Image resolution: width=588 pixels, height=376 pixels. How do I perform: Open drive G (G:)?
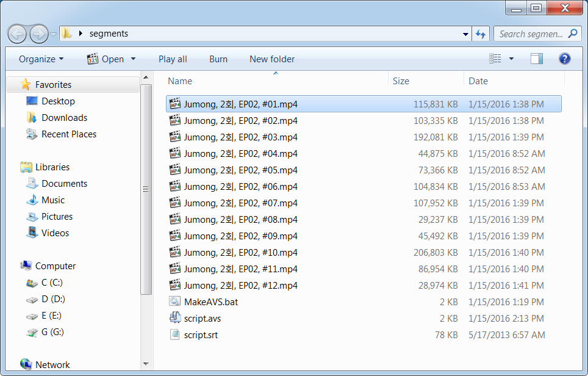click(x=52, y=332)
